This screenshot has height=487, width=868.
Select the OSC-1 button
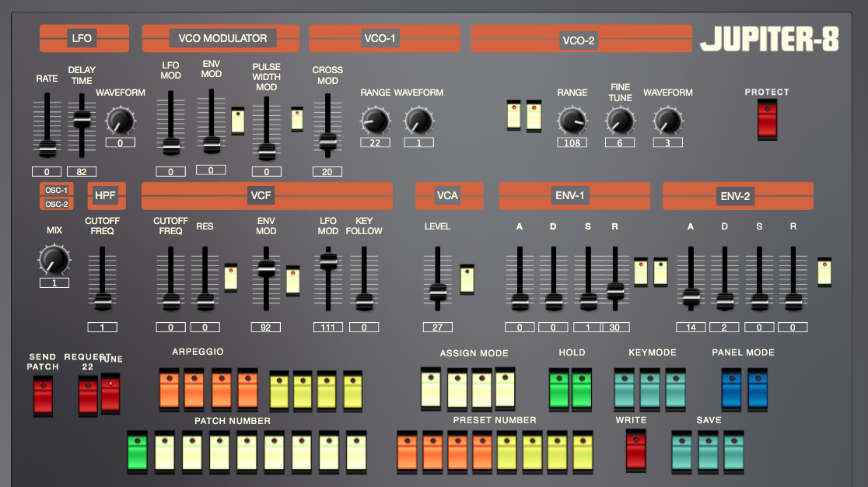(57, 190)
